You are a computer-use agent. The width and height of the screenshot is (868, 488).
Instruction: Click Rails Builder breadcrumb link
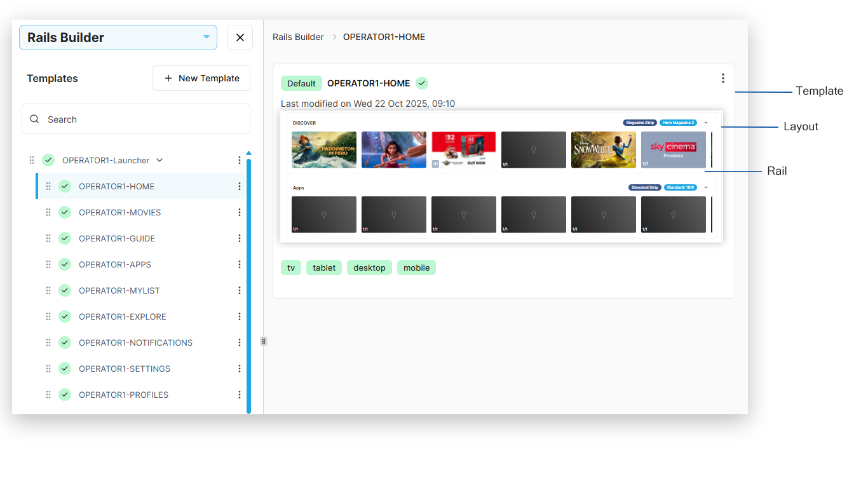click(298, 37)
